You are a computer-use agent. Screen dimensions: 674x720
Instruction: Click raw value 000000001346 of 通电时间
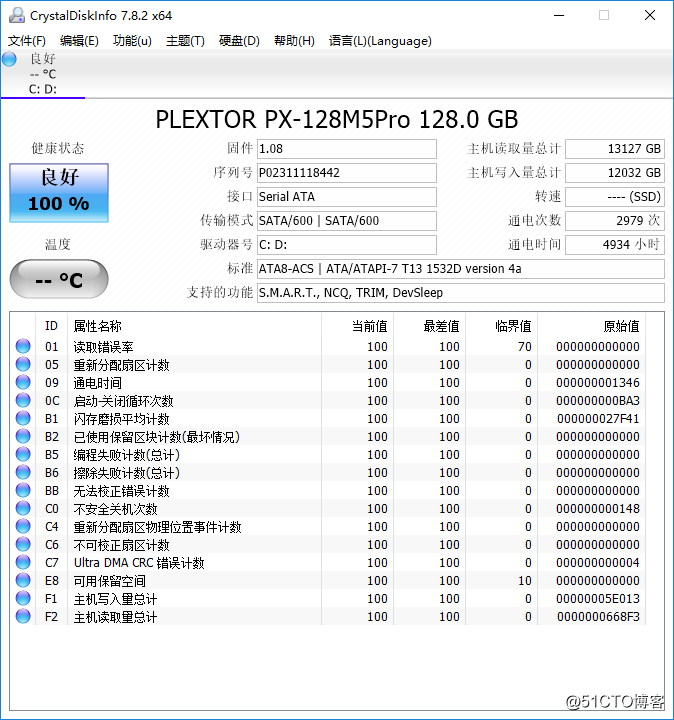coord(598,382)
